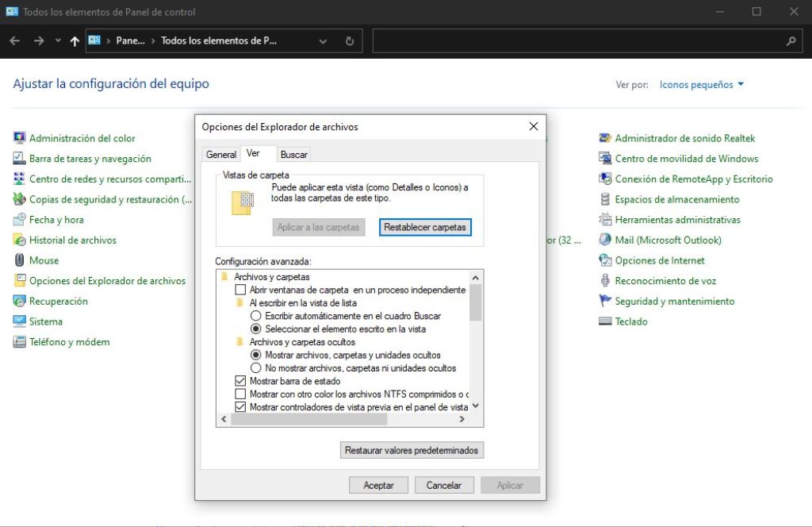The height and width of the screenshot is (527, 812).
Task: Click the Sistema monitor icon
Action: coord(19,321)
